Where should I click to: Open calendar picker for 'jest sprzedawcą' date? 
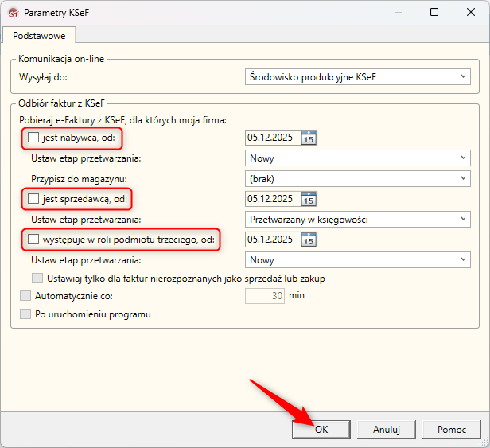(x=309, y=198)
